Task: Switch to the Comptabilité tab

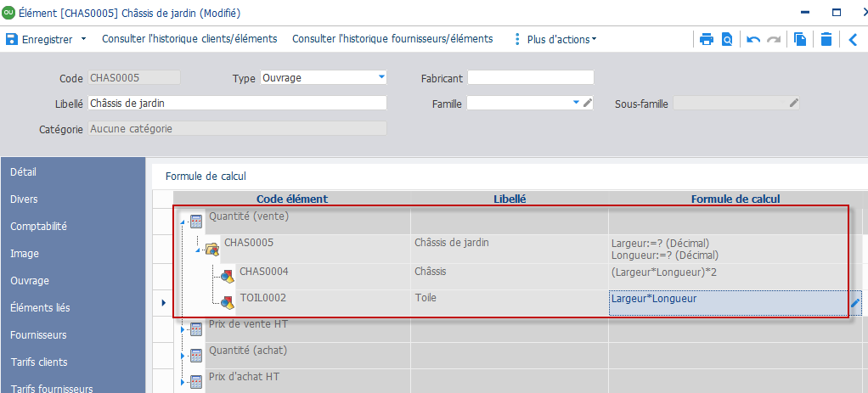Action: pyautogui.click(x=39, y=226)
